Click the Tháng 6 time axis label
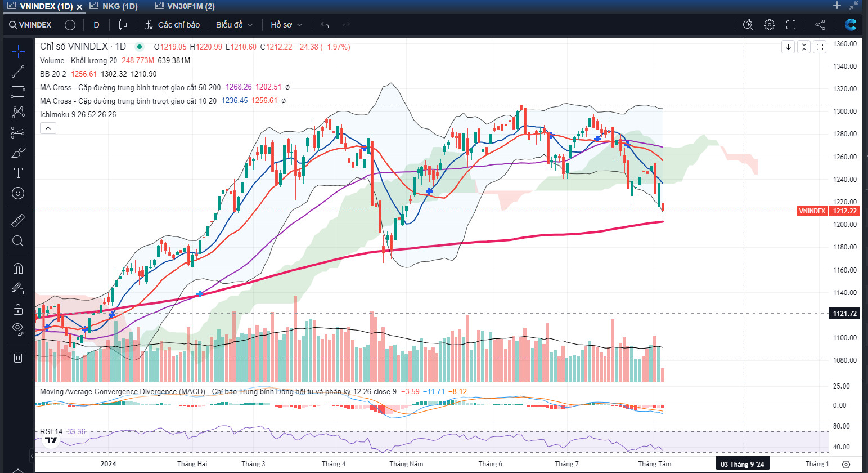Image resolution: width=868 pixels, height=473 pixels. click(490, 464)
